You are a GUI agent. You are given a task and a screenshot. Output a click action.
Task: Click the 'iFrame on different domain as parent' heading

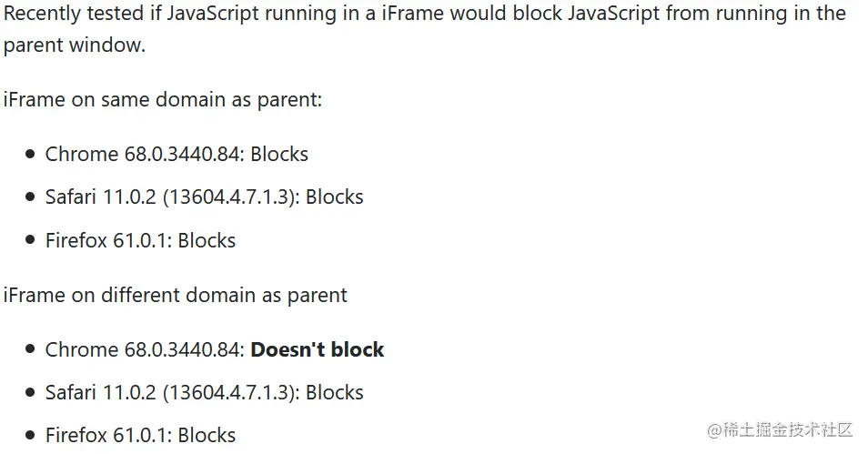pyautogui.click(x=176, y=295)
